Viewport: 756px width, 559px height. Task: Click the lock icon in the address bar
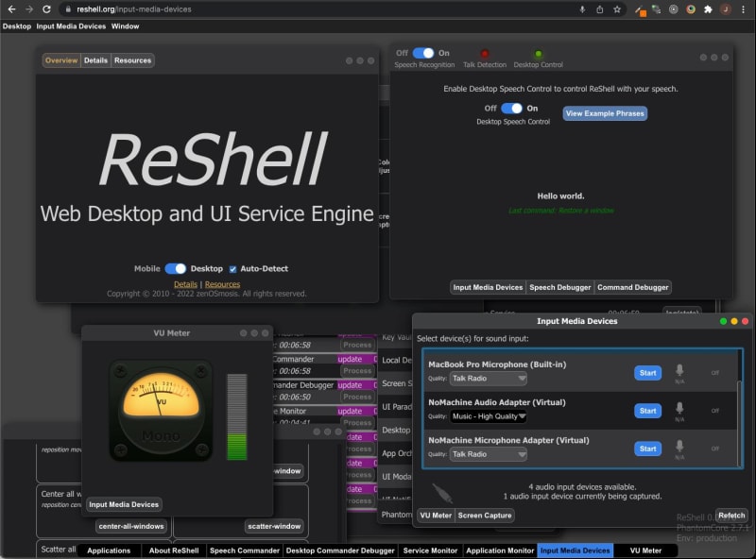coord(68,9)
